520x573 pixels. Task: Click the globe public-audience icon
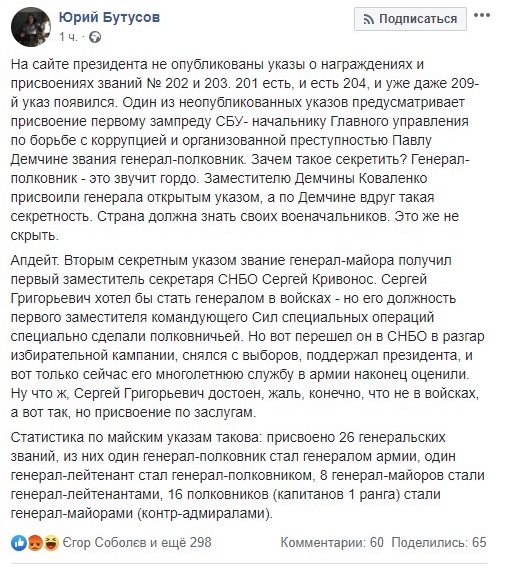tap(95, 37)
